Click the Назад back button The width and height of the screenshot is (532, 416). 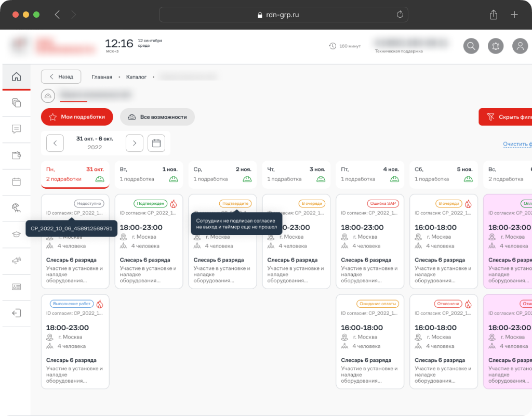point(61,76)
